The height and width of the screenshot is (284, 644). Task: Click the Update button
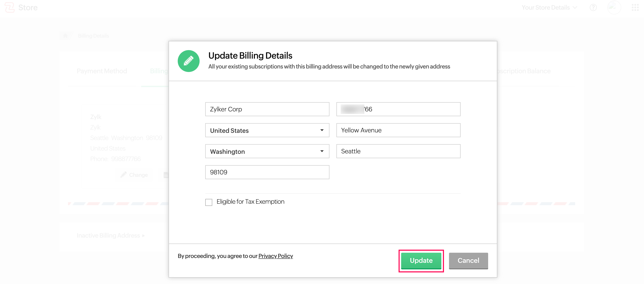[421, 261]
